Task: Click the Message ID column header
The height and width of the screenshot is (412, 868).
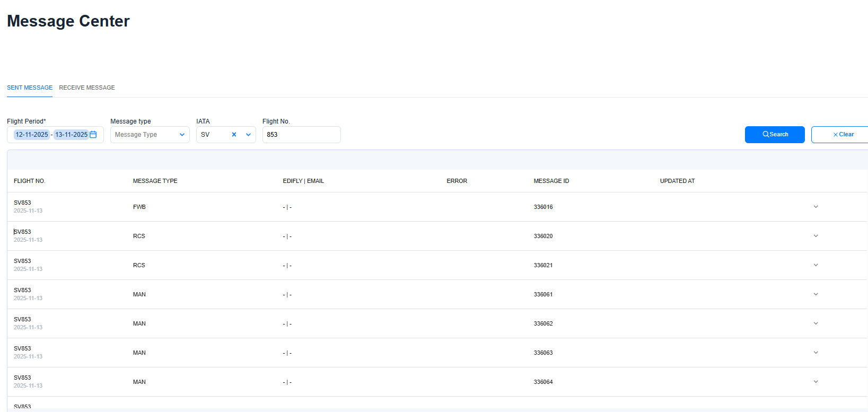Action: point(551,181)
